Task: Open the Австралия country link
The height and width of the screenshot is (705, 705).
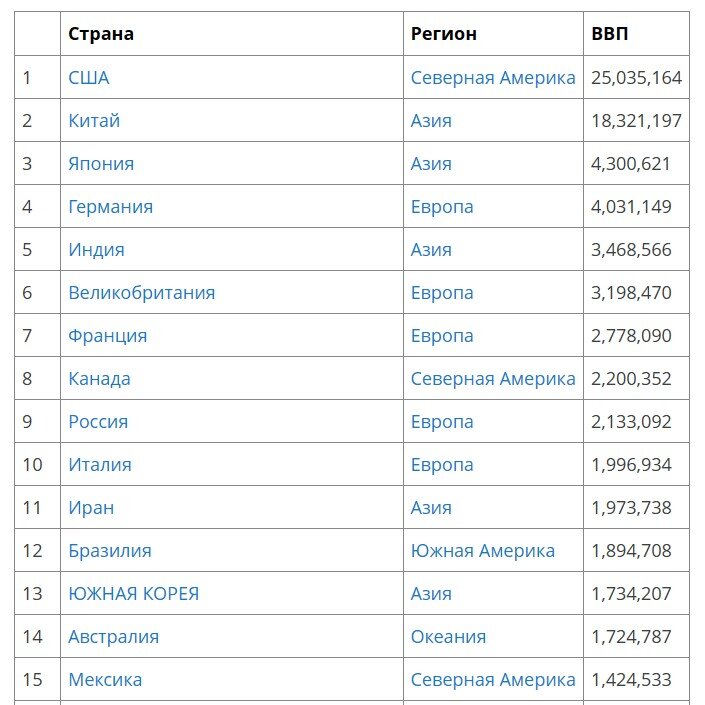Action: [114, 637]
